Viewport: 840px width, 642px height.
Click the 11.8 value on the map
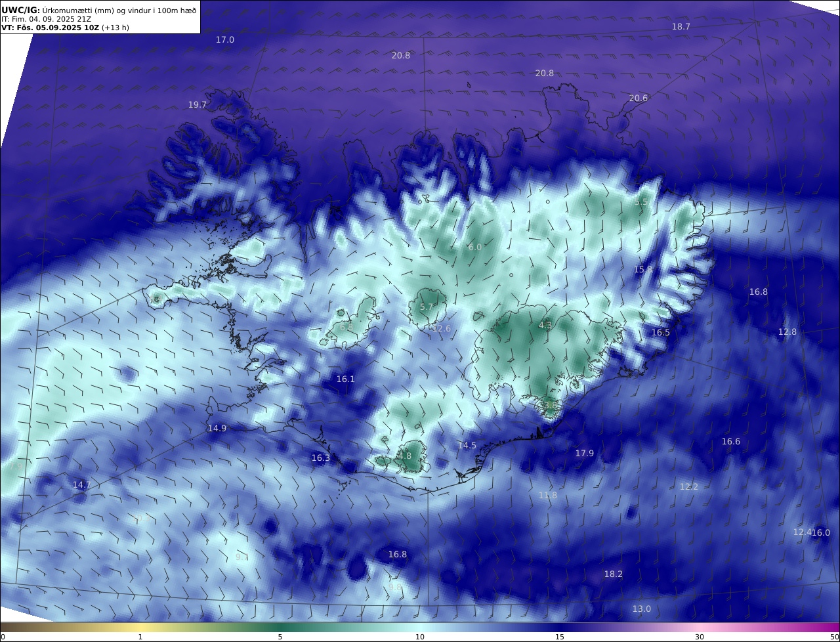548,496
